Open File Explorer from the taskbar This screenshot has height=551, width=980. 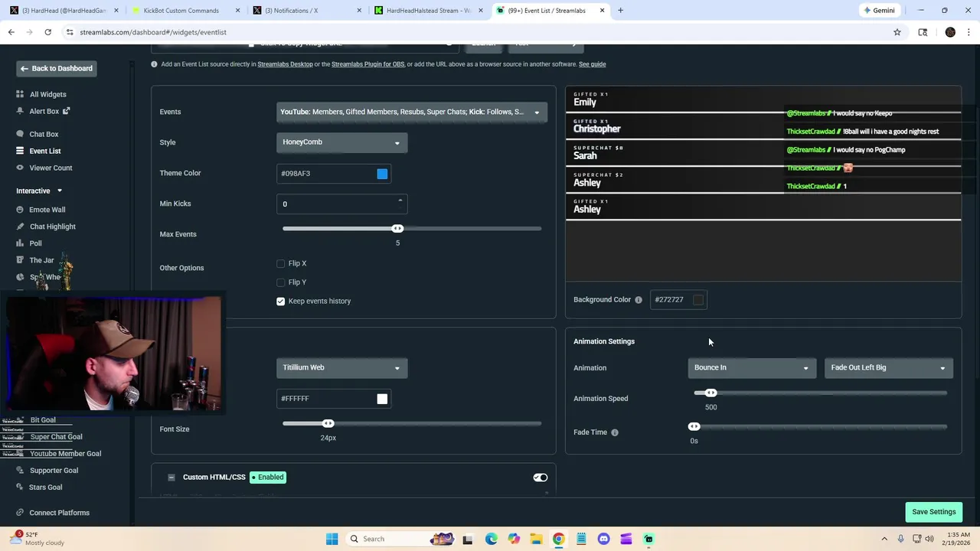[x=536, y=539]
